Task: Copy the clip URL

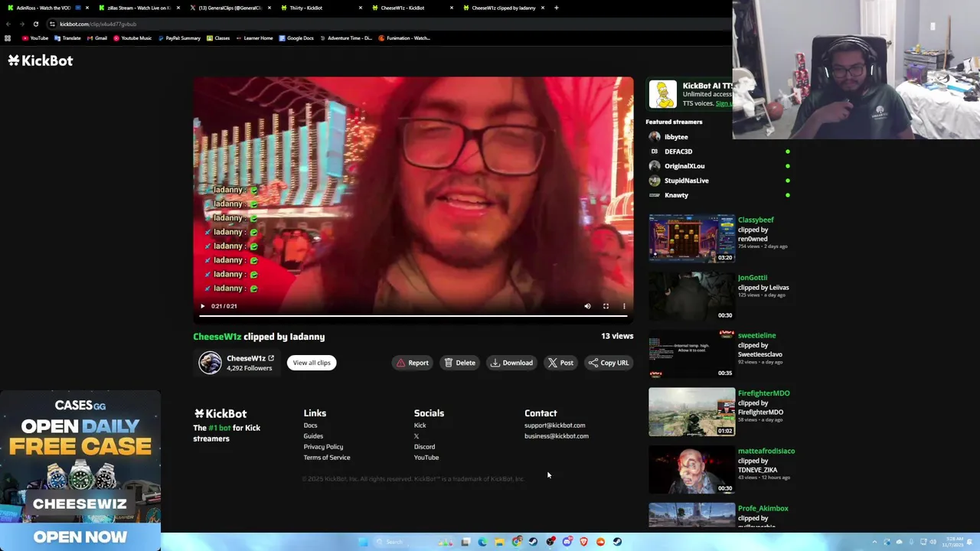Action: pyautogui.click(x=609, y=363)
